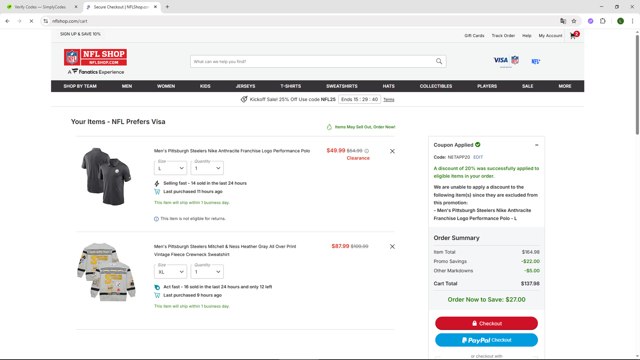Open the sweatshirt Quantity dropdown
Image resolution: width=640 pixels, height=360 pixels.
(207, 272)
